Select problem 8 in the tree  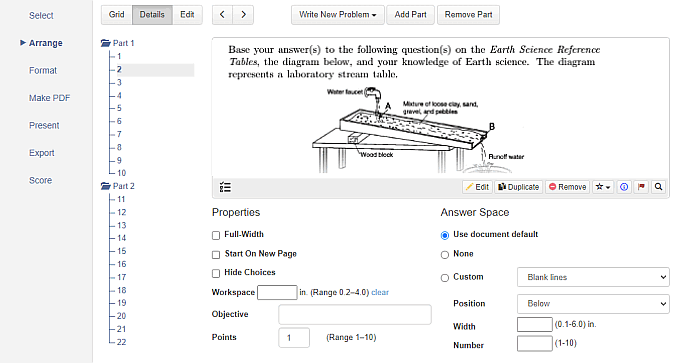coord(119,147)
